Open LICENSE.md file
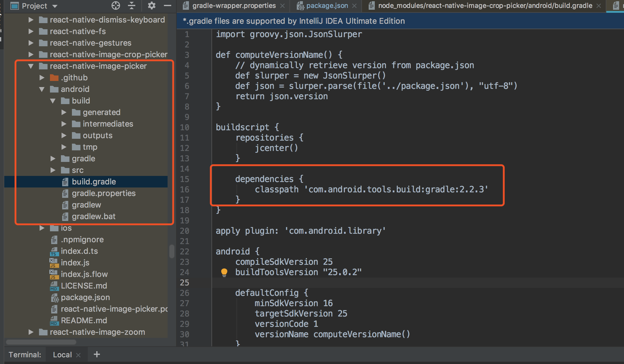624x364 pixels. point(84,286)
